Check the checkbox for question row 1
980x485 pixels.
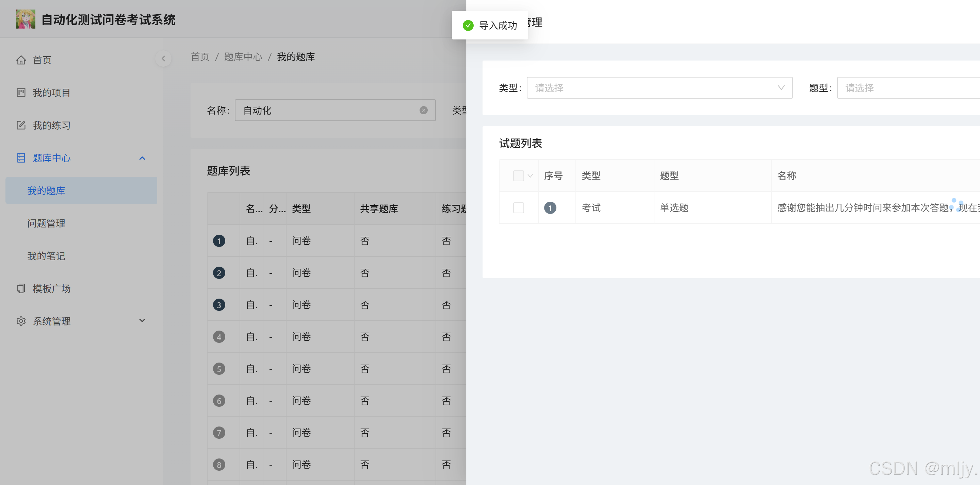[x=518, y=208]
